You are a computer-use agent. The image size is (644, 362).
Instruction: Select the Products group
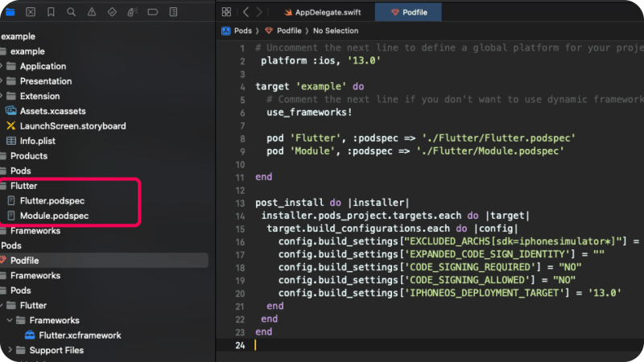pyautogui.click(x=29, y=156)
